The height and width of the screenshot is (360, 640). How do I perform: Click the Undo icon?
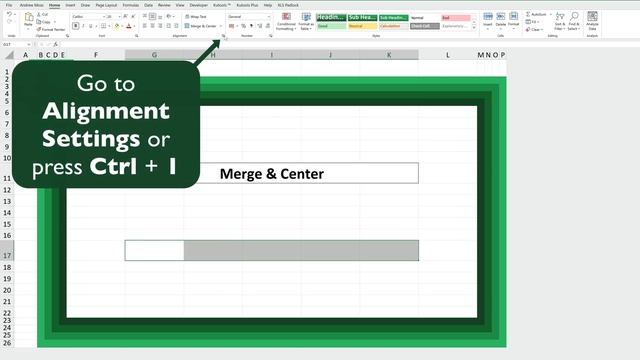9,14
